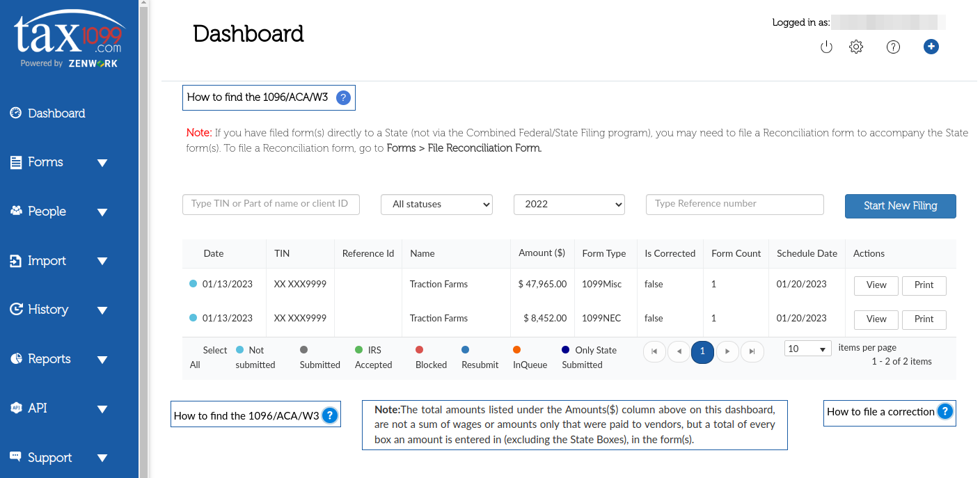Click the Reference number search field
The image size is (980, 478).
coord(734,204)
